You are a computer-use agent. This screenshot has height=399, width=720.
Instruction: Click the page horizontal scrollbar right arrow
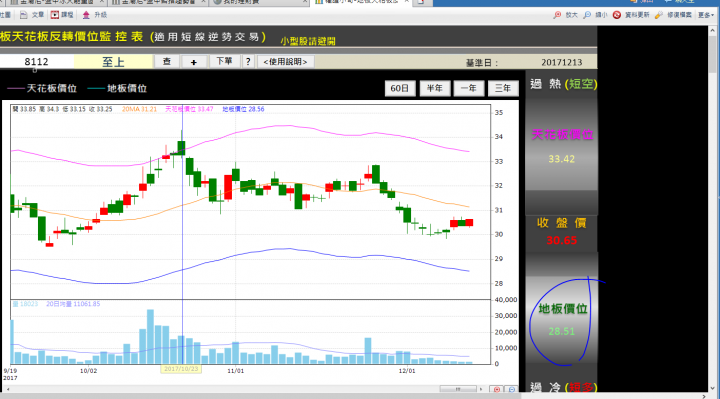tap(704, 396)
